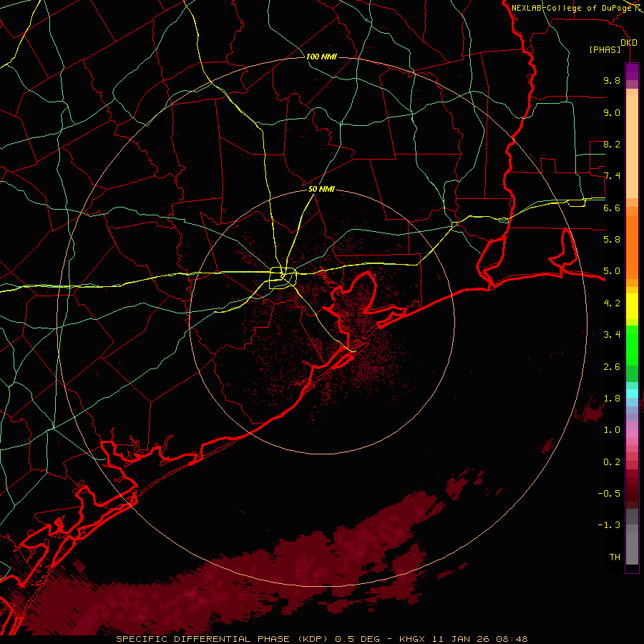Click the 6.6 value on the scale
644x644 pixels.
[612, 208]
